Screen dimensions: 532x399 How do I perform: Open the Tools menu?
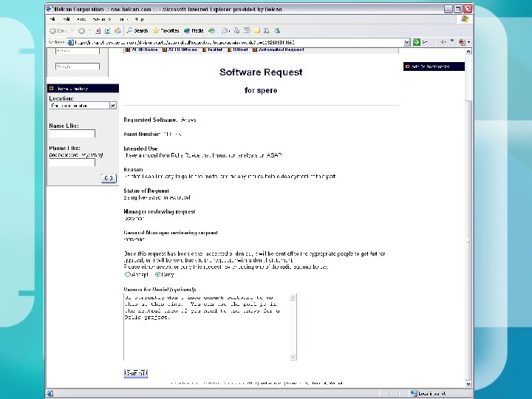click(124, 19)
